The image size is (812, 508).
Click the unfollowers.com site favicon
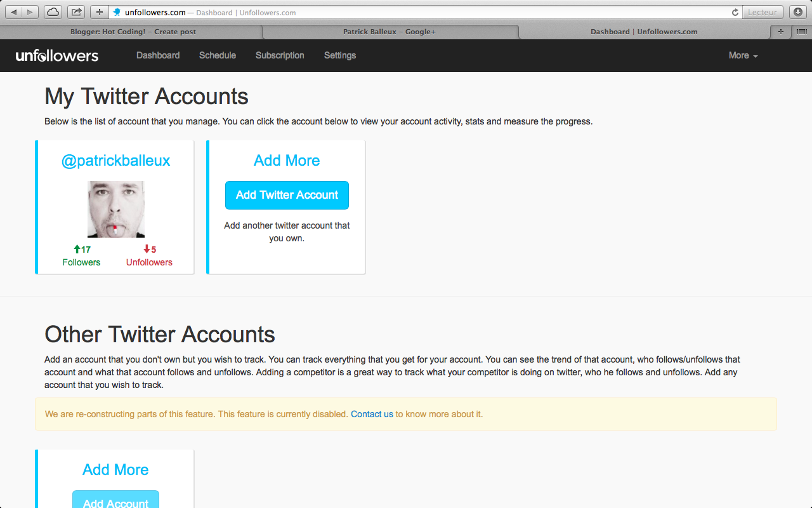coord(117,12)
